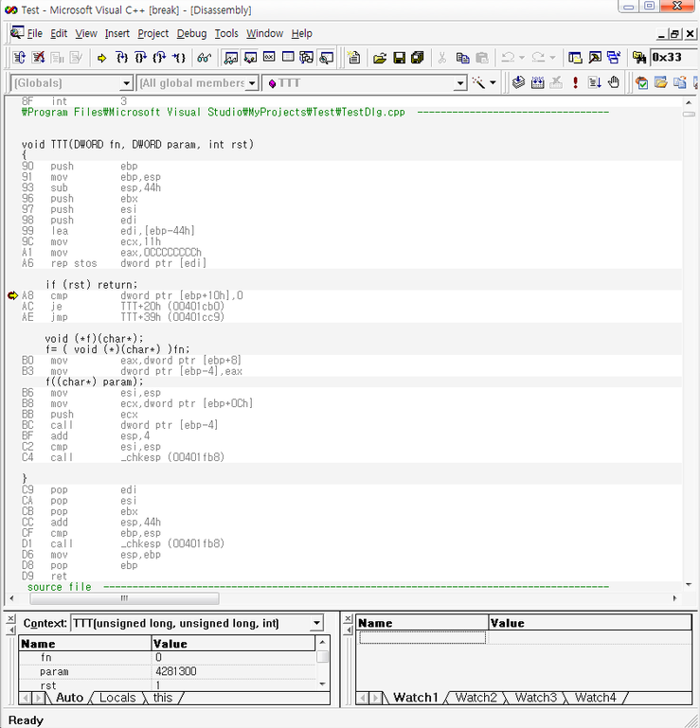This screenshot has height=728, width=700.
Task: Open the View menu
Action: [x=86, y=33]
